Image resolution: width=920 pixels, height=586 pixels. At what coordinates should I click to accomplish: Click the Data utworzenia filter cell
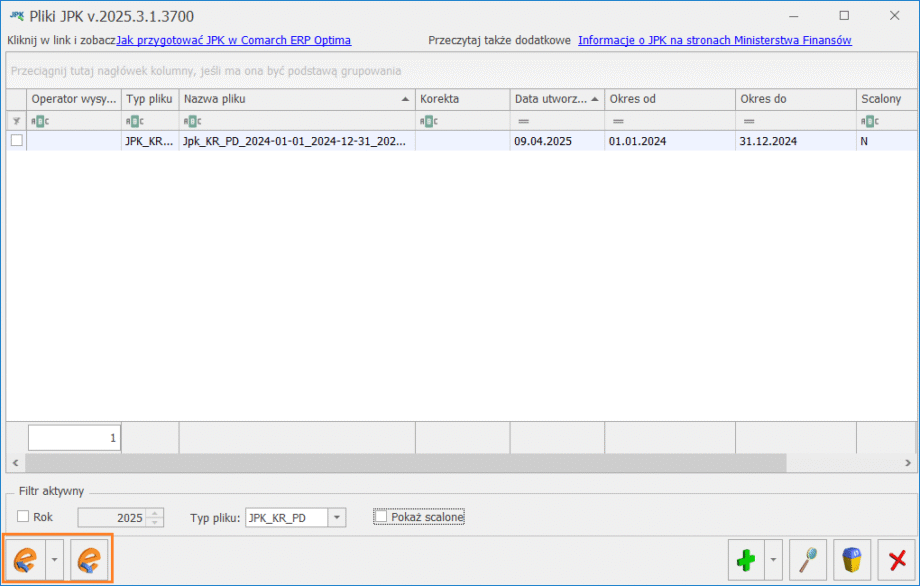click(557, 121)
